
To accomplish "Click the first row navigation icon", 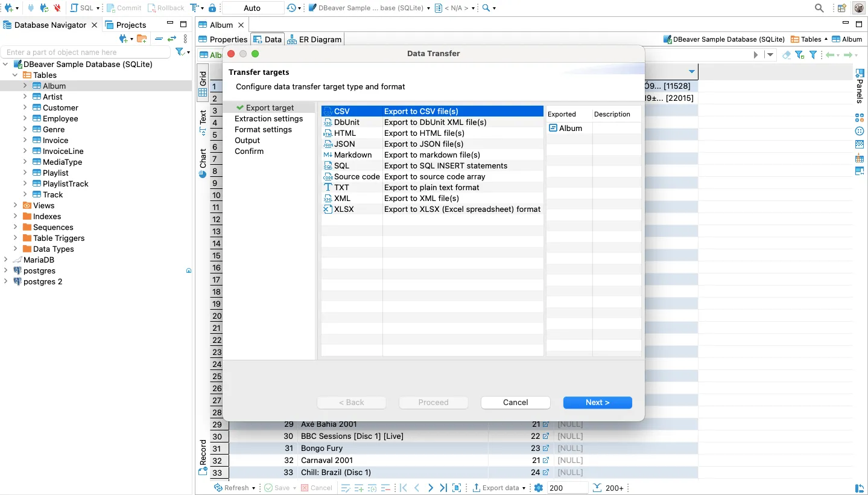I will coord(404,488).
